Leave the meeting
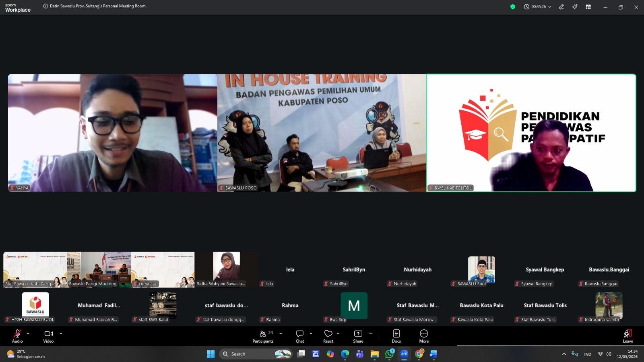The height and width of the screenshot is (362, 644). click(x=628, y=336)
